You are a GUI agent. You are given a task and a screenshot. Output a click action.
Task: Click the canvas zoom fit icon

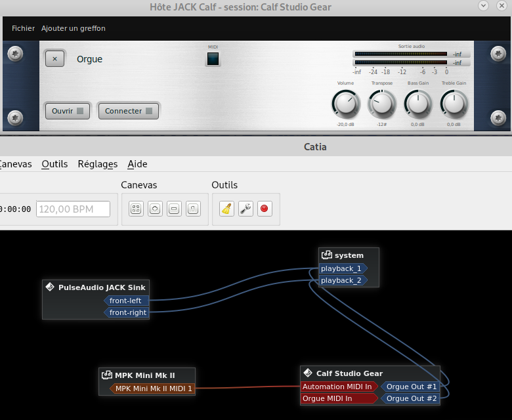[136, 209]
